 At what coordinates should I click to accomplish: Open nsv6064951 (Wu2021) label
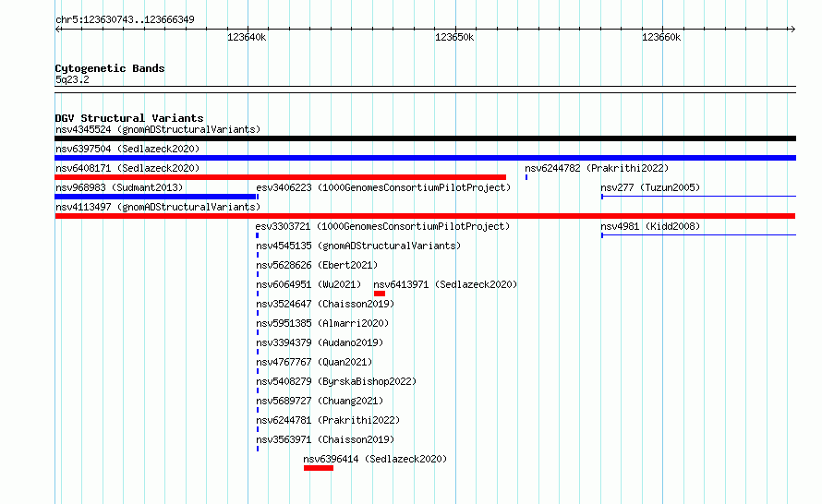click(x=308, y=284)
